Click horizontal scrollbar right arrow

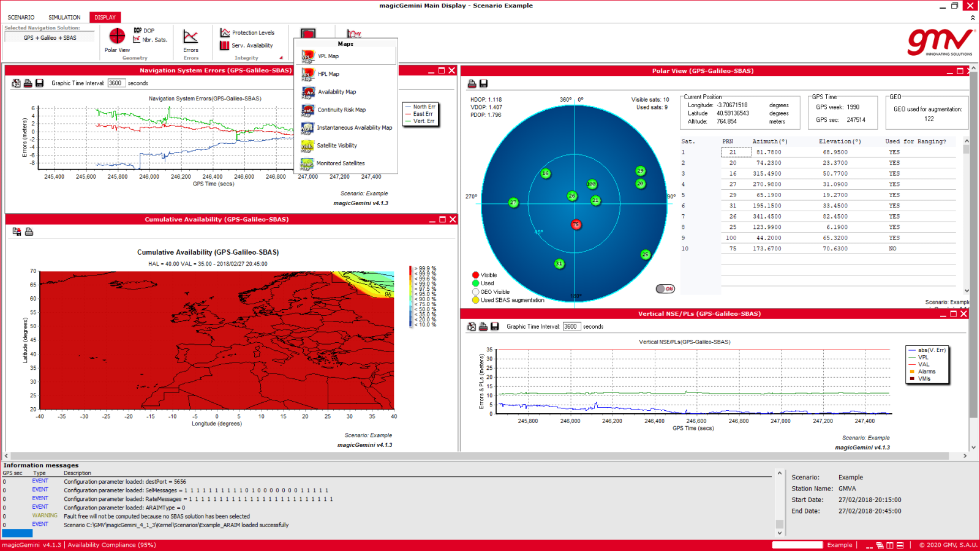[x=965, y=456]
